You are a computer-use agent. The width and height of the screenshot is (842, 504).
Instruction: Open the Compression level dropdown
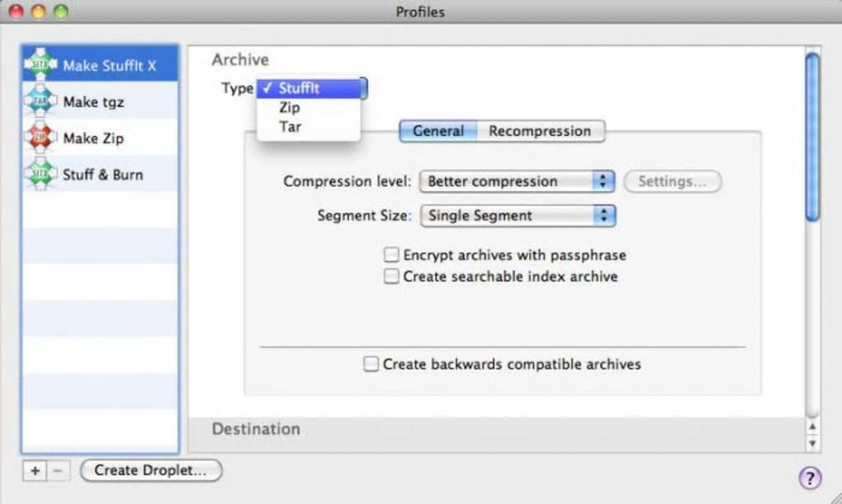(x=517, y=181)
